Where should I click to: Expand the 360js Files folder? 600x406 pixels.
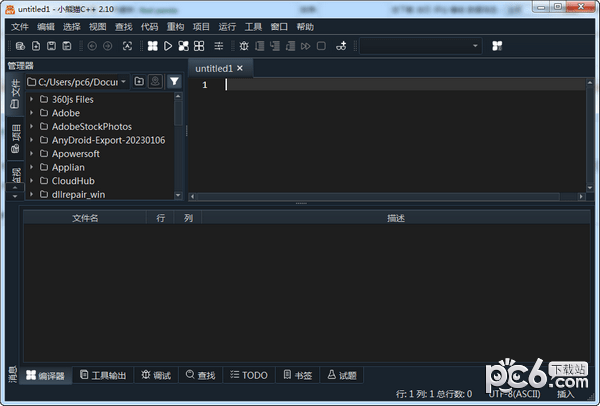(31, 99)
